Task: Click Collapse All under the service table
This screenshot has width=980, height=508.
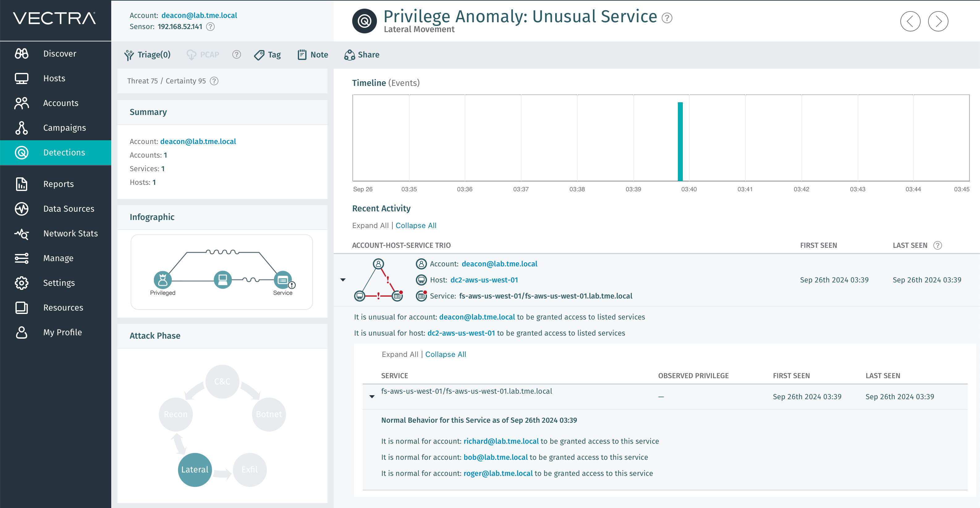Action: [x=446, y=354]
